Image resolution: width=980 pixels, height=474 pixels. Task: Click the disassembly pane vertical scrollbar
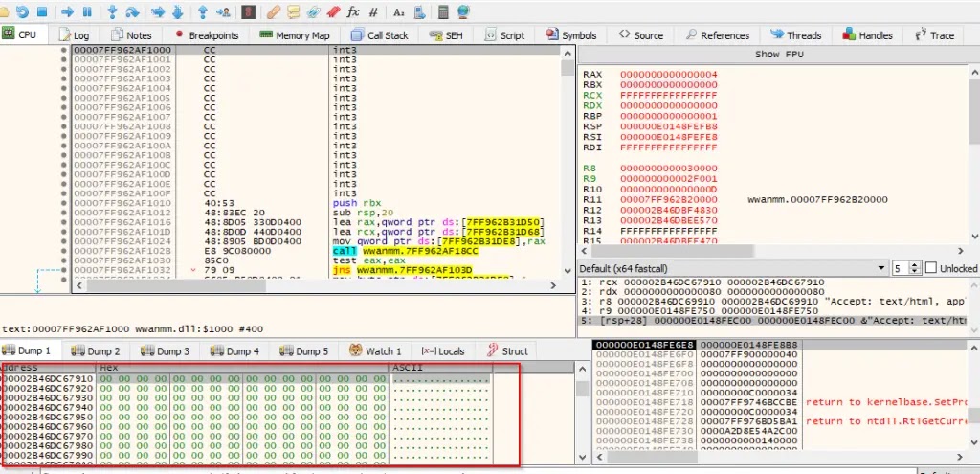click(x=568, y=161)
